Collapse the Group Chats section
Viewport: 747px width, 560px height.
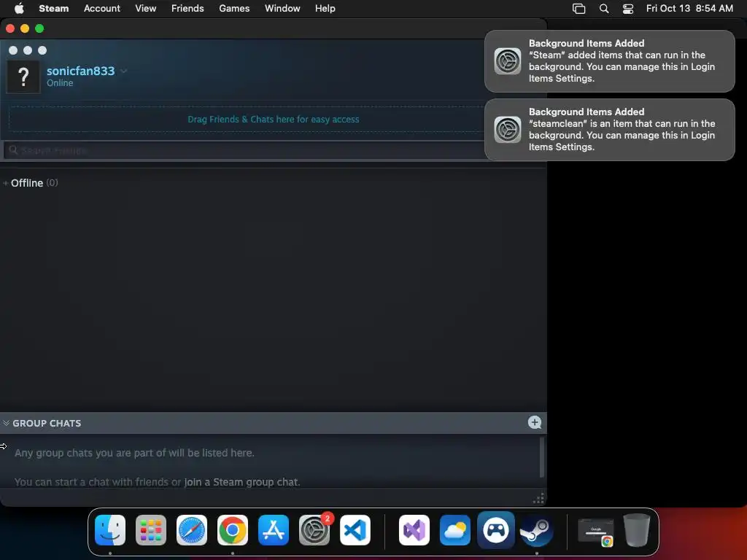tap(6, 423)
